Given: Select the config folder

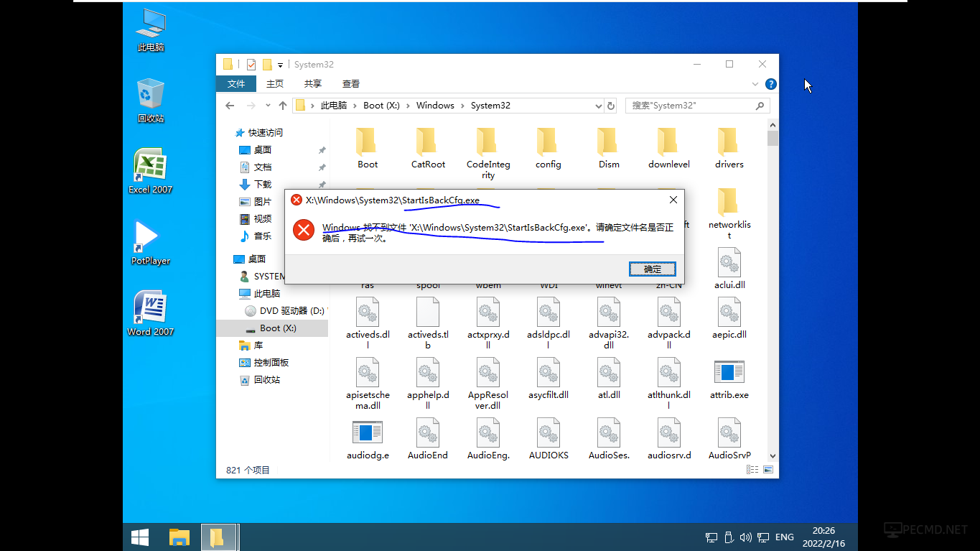Looking at the screenshot, I should (548, 149).
